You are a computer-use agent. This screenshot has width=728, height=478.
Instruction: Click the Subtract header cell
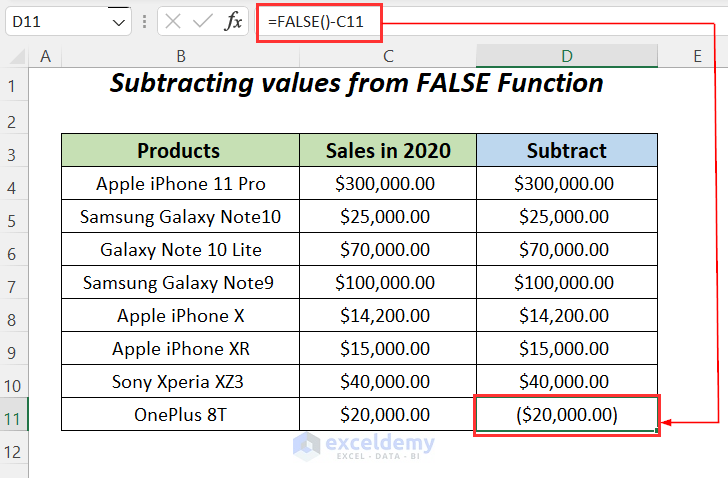566,151
